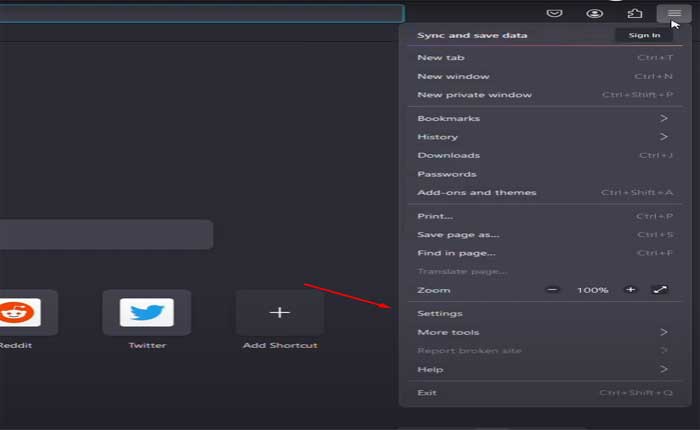700x430 pixels.
Task: Expand the Bookmarks submenu
Action: 542,118
